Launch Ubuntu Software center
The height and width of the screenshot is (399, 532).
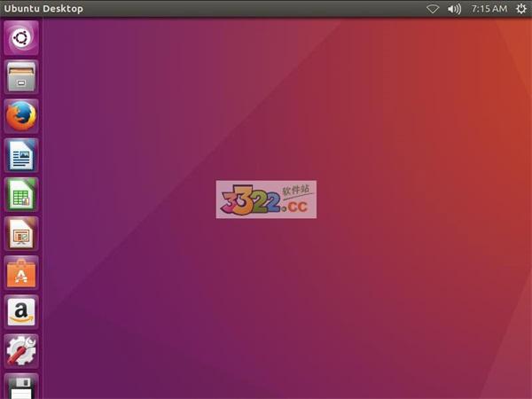click(x=21, y=273)
